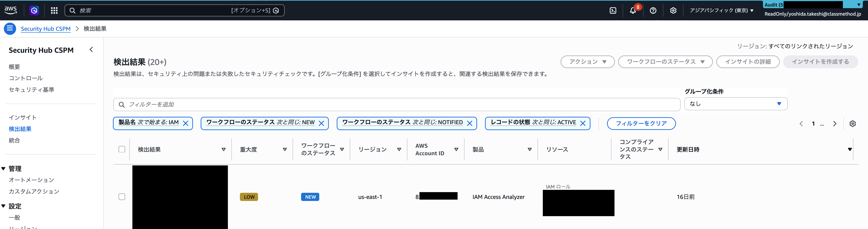Follow the Security Hub CSPM breadcrumb link
The height and width of the screenshot is (229, 868).
pyautogui.click(x=46, y=29)
